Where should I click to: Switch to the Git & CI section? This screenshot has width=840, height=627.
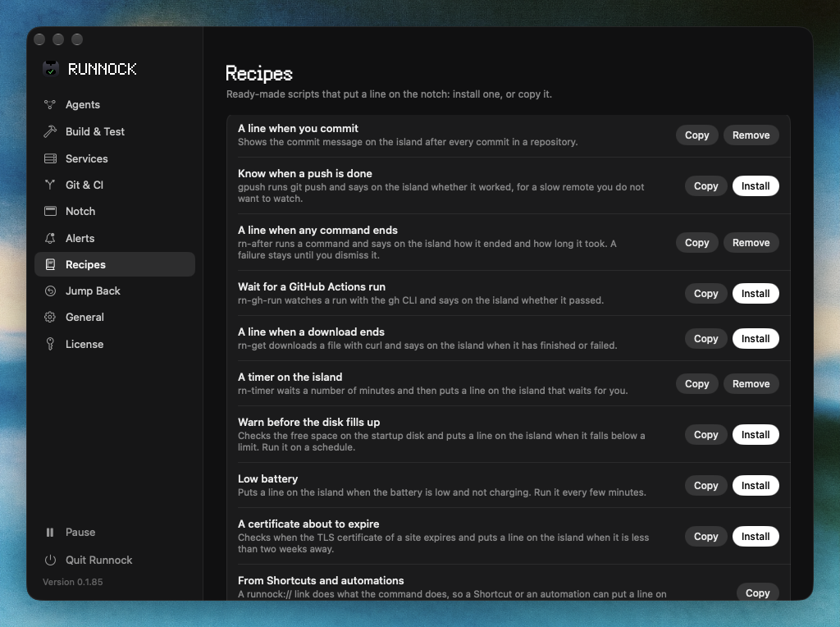(x=115, y=185)
